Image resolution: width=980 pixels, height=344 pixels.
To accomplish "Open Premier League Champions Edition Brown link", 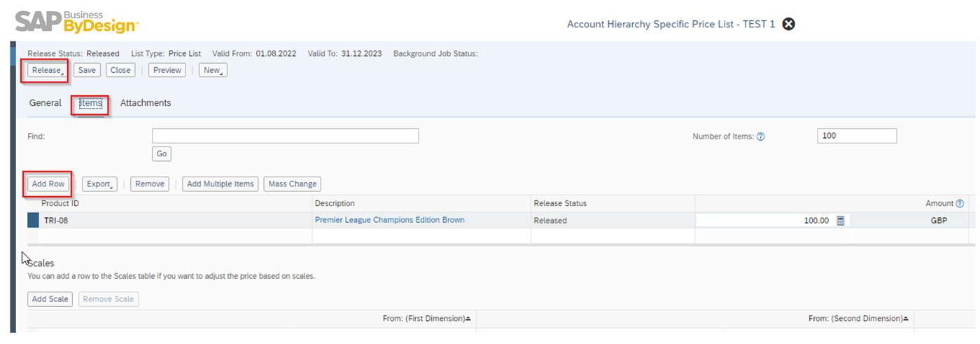I will [x=389, y=220].
